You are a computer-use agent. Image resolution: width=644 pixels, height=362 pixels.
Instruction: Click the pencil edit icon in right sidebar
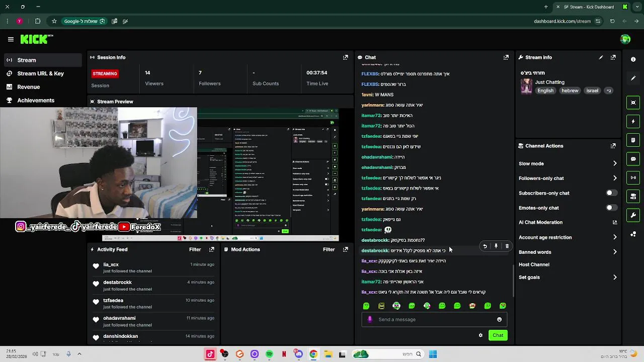click(633, 78)
